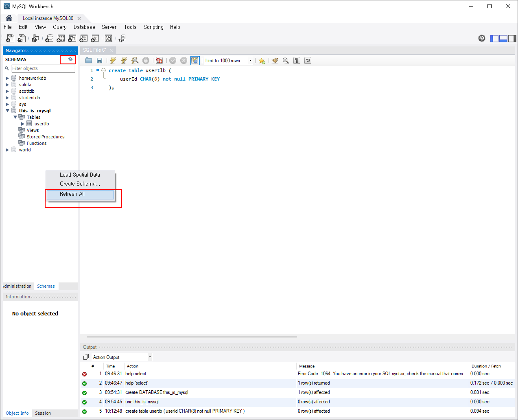Create a new SQL tab for queries

10,38
